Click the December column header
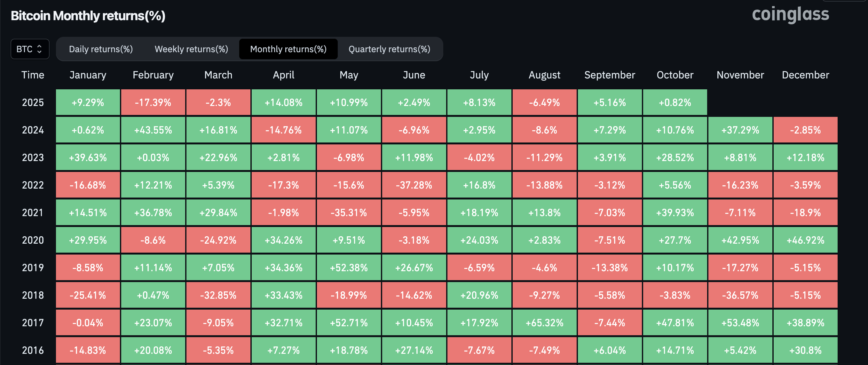The image size is (868, 365). [805, 75]
